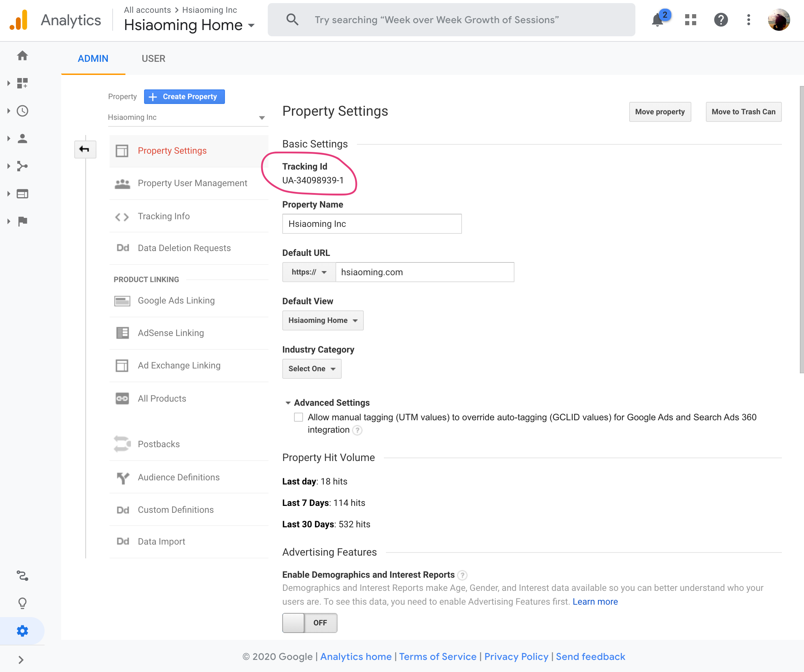Click the Move property button
This screenshot has height=672, width=804.
coord(660,112)
